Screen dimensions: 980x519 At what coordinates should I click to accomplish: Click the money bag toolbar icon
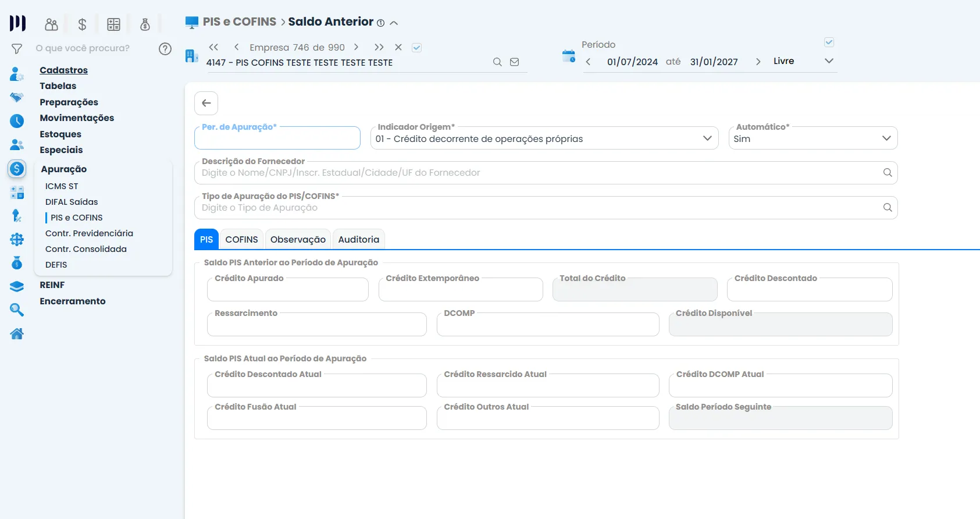[x=145, y=24]
